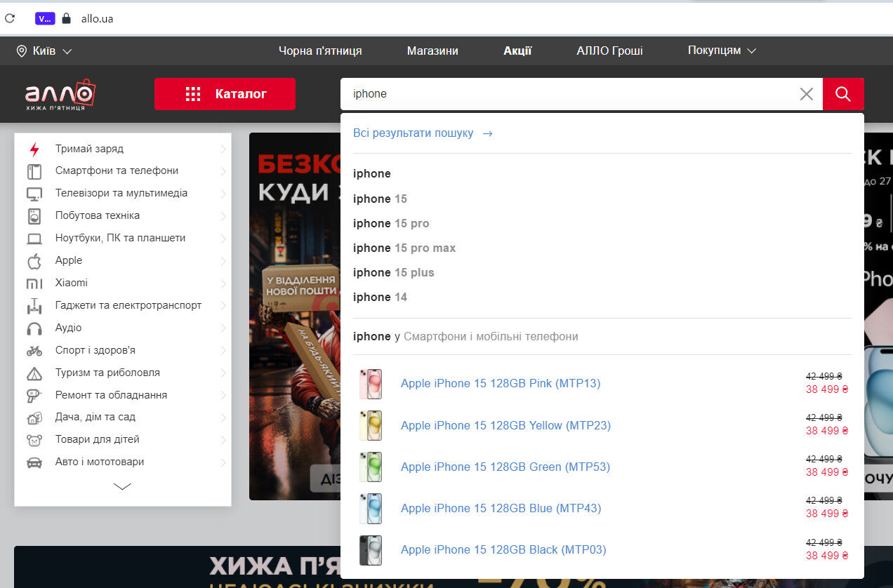
Task: Click the arrow icon after Всі результати пошуку
Action: (487, 133)
